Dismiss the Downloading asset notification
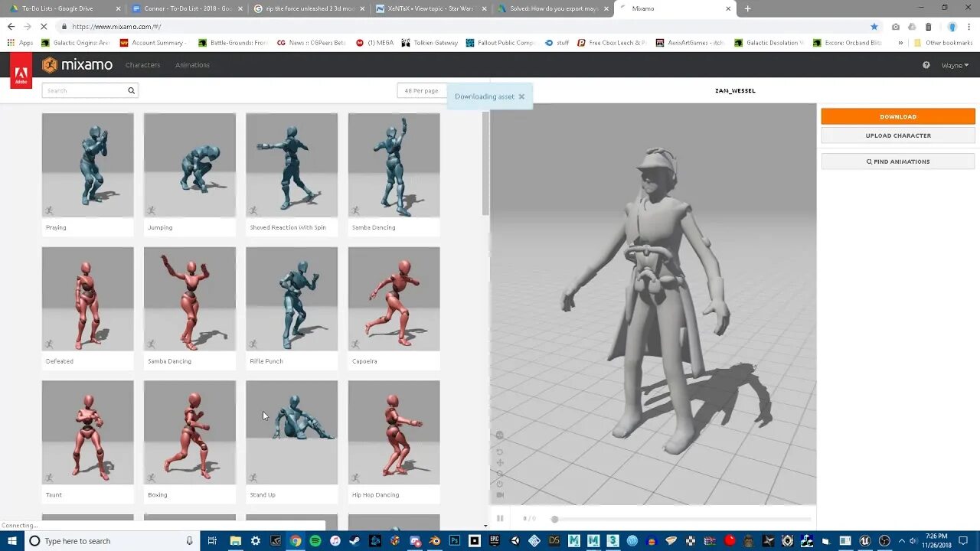 pyautogui.click(x=521, y=96)
